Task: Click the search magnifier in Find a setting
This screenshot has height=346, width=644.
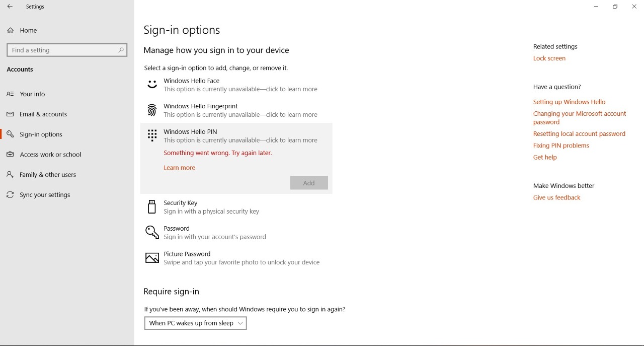Action: click(x=121, y=50)
